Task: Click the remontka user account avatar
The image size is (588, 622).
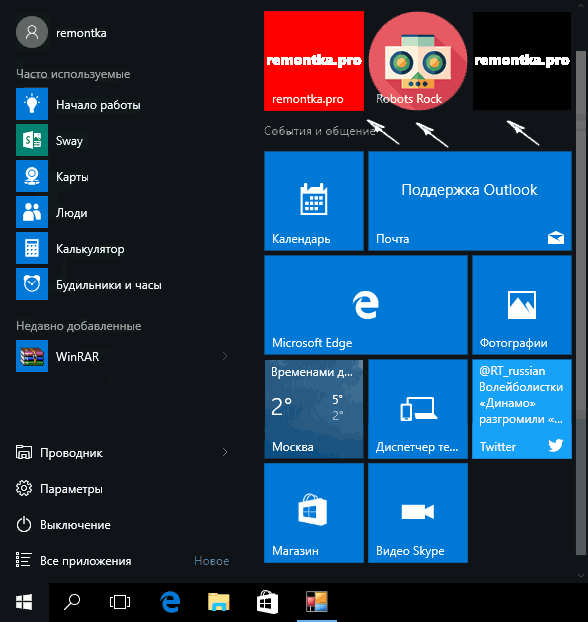Action: pyautogui.click(x=32, y=32)
